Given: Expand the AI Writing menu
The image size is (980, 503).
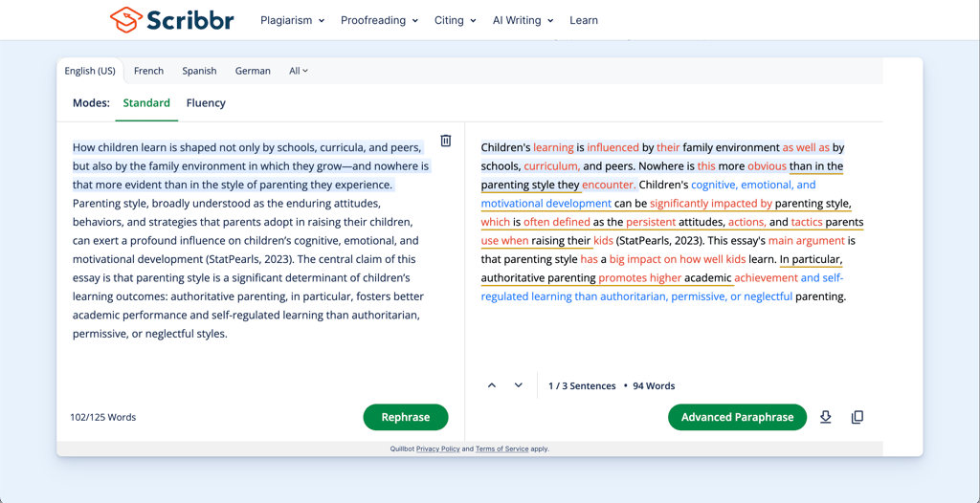Looking at the screenshot, I should pos(523,20).
